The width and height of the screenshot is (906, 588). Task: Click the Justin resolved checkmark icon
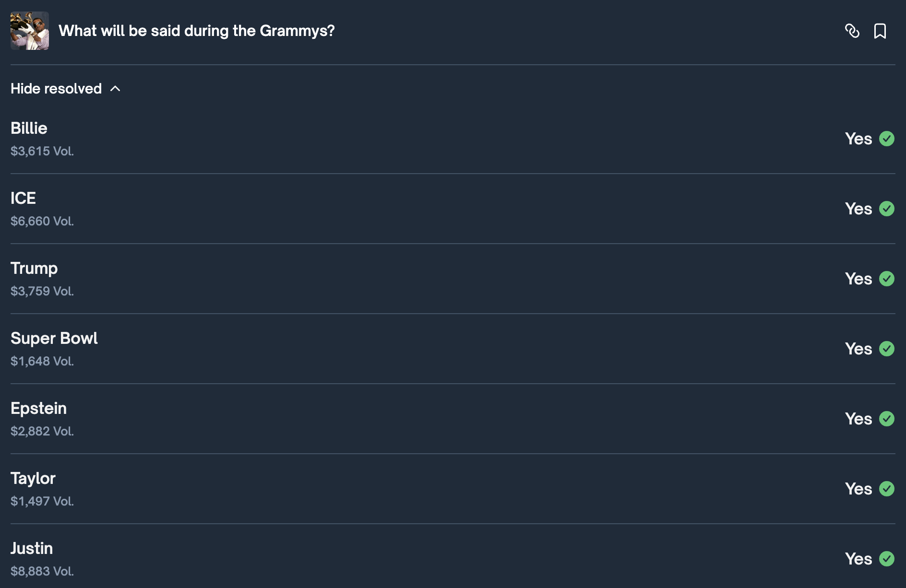tap(886, 559)
